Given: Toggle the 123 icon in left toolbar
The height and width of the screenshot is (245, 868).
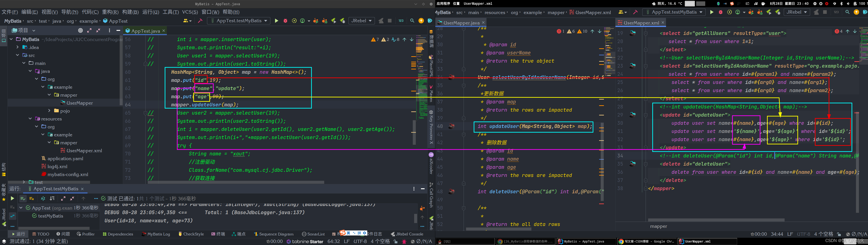Looking at the screenshot, I should pyautogui.click(x=401, y=21).
